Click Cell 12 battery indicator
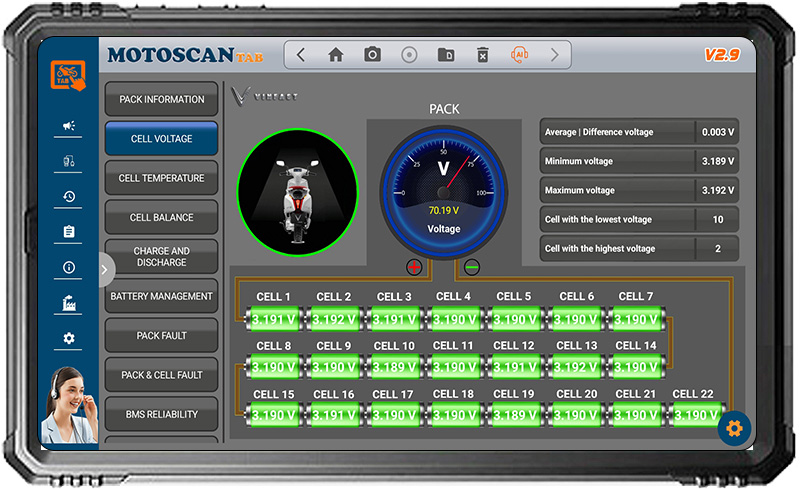 click(514, 367)
